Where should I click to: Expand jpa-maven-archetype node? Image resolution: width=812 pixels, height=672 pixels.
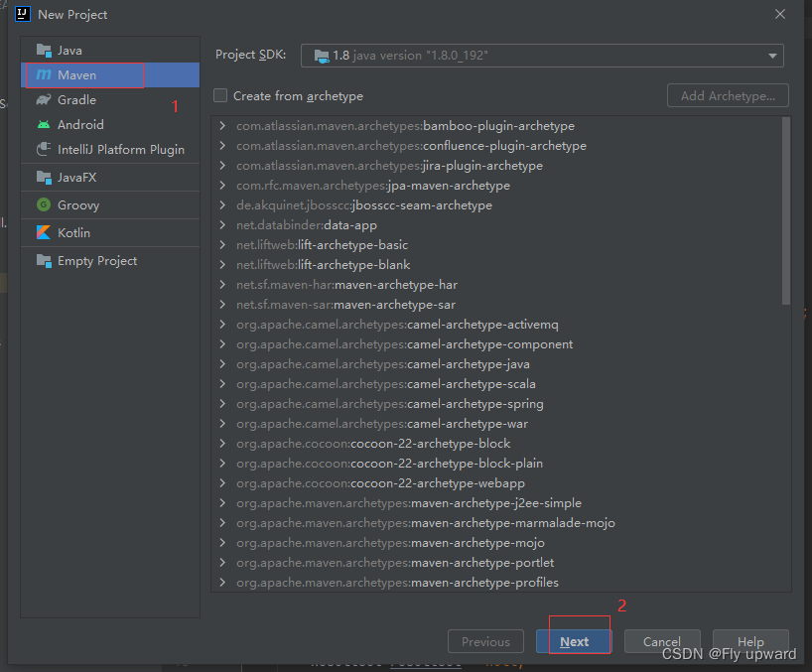(222, 186)
